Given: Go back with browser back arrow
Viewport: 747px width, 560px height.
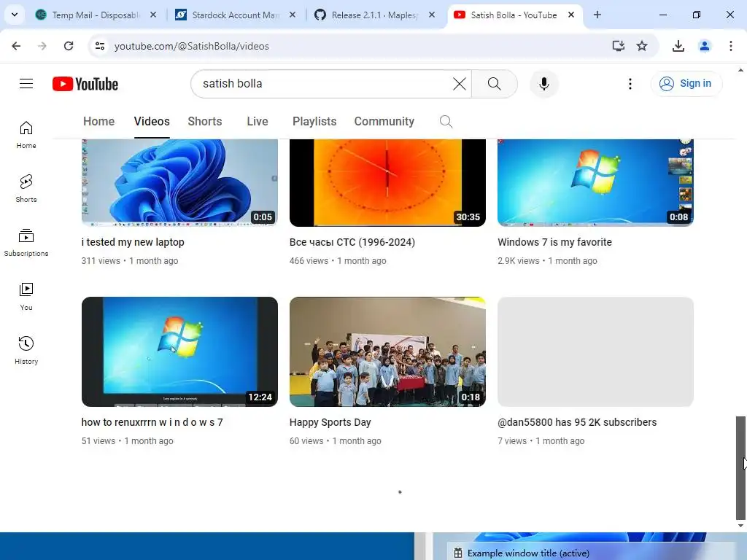Looking at the screenshot, I should click(x=16, y=46).
